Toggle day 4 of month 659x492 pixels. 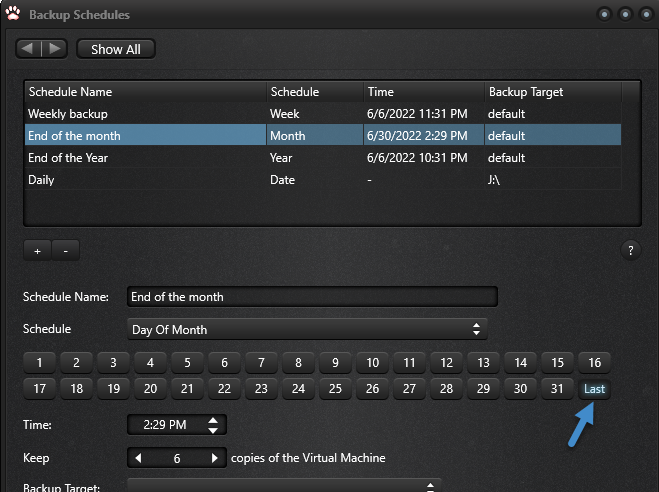click(x=150, y=363)
